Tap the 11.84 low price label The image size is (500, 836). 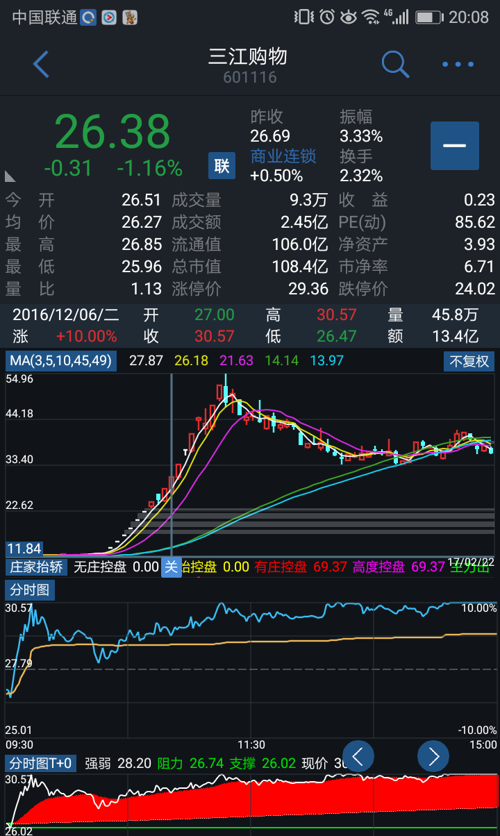coord(24,549)
